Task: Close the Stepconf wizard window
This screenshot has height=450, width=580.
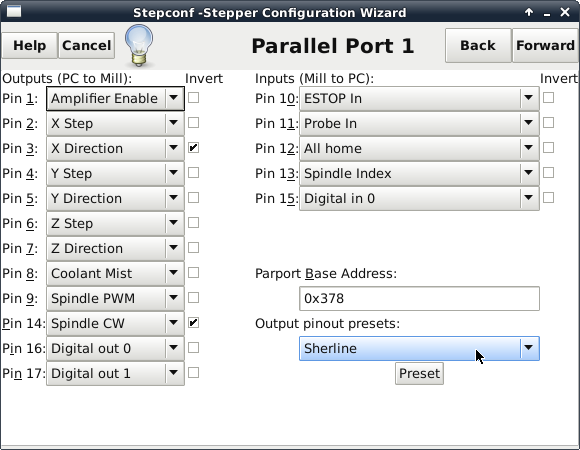Action: point(565,12)
